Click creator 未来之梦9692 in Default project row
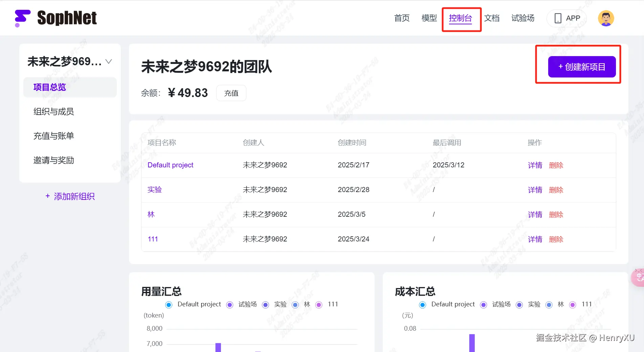This screenshot has height=352, width=644. [x=265, y=165]
